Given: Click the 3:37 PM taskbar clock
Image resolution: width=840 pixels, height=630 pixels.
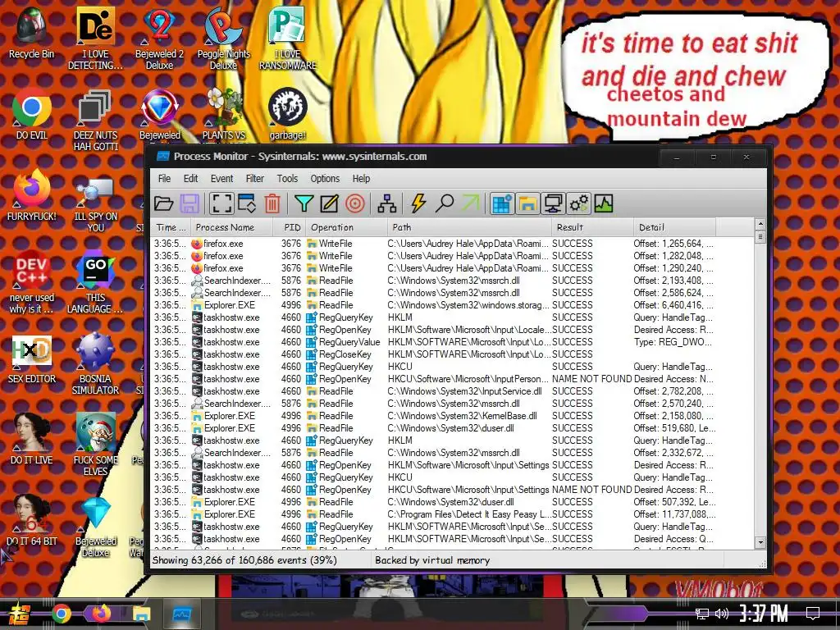Looking at the screenshot, I should tap(764, 614).
